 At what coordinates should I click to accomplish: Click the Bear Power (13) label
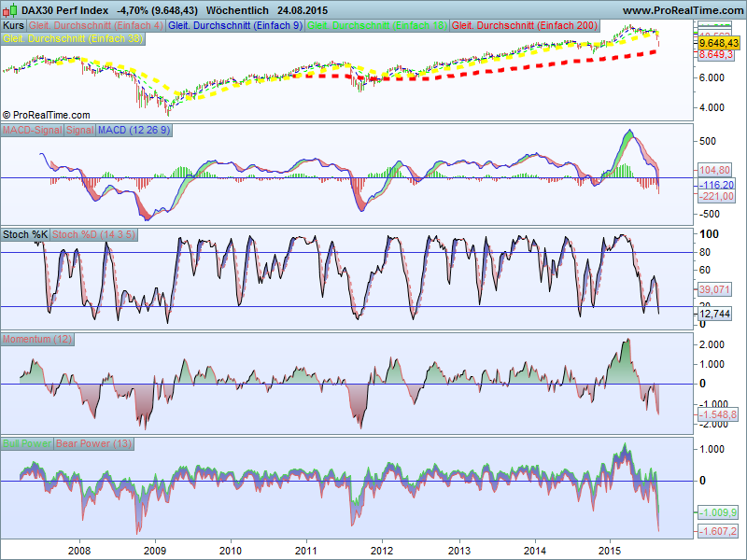pos(94,443)
